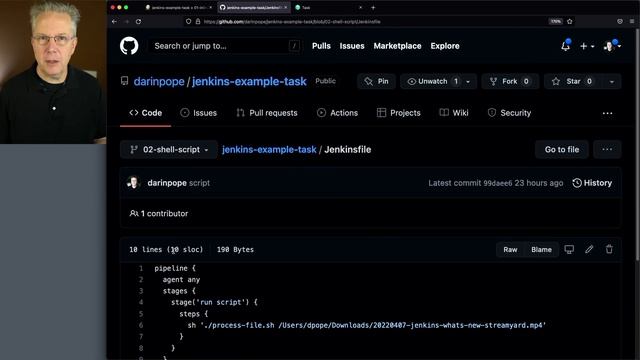Switch to the first browser tab
This screenshot has width=640, height=360.
pyautogui.click(x=178, y=7)
